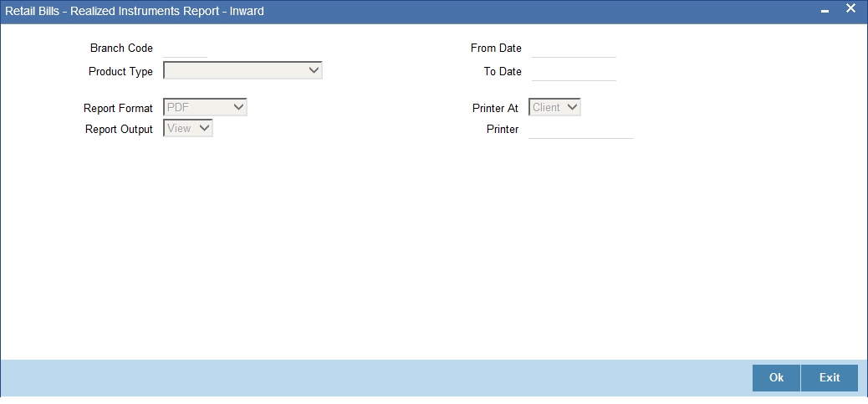Screen dimensions: 868x404
Task: Click the Product Type label
Action: 120,71
